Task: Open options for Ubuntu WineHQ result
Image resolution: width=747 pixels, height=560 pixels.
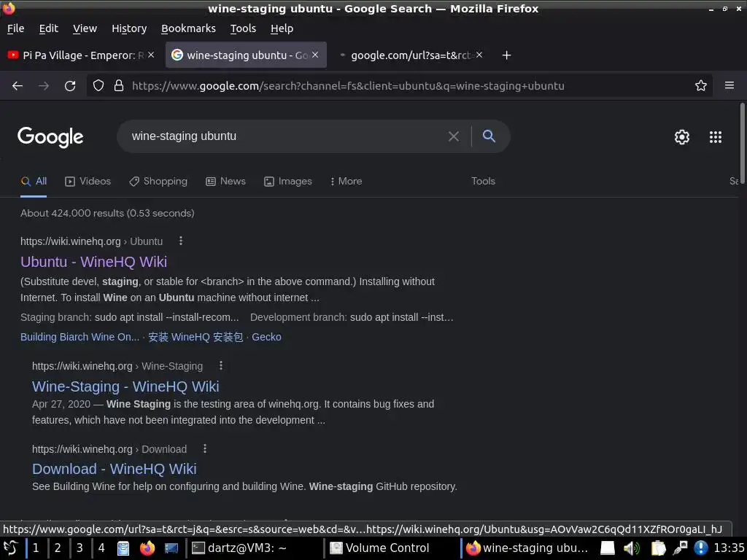Action: [x=181, y=241]
